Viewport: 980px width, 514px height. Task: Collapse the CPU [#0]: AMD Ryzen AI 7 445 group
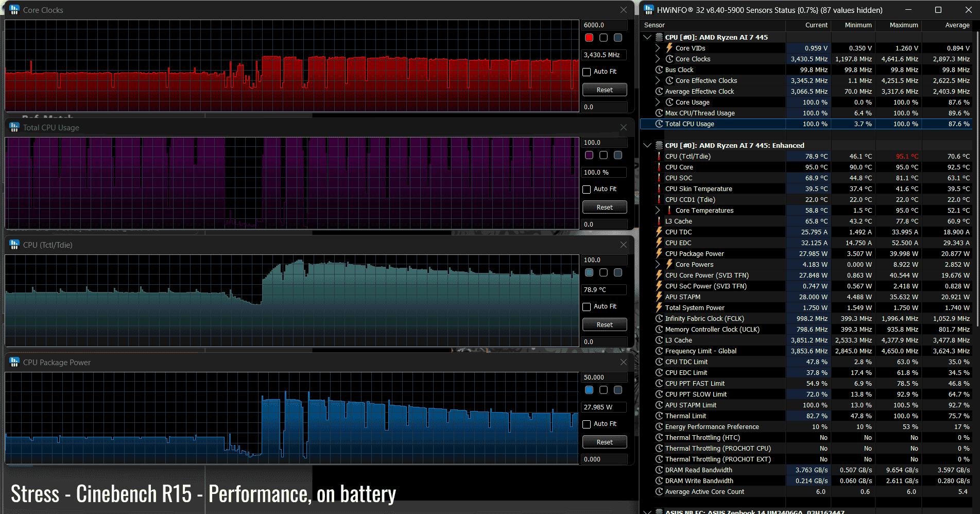point(647,37)
